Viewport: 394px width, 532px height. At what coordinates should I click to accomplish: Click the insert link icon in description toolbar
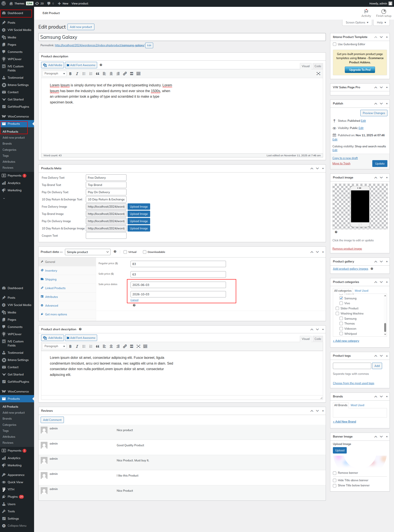click(125, 74)
